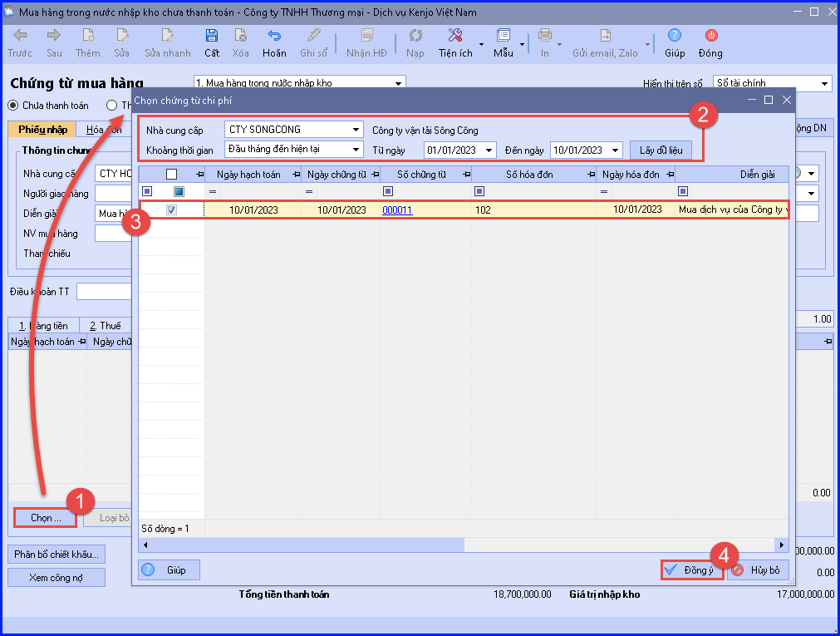Viewport: 840px width, 636px height.
Task: Send via Gửi email, Zalo
Action: (605, 43)
